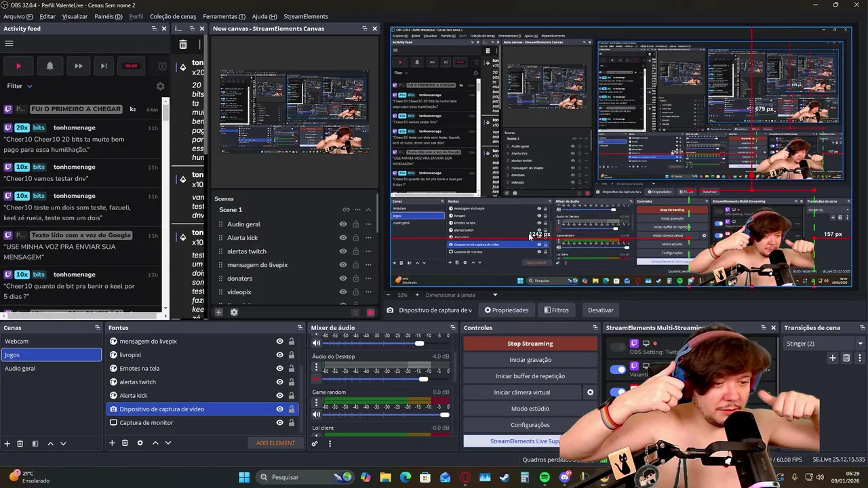Unmute Áudio do Desktop red speaker icon
Image resolution: width=868 pixels, height=488 pixels.
[316, 379]
